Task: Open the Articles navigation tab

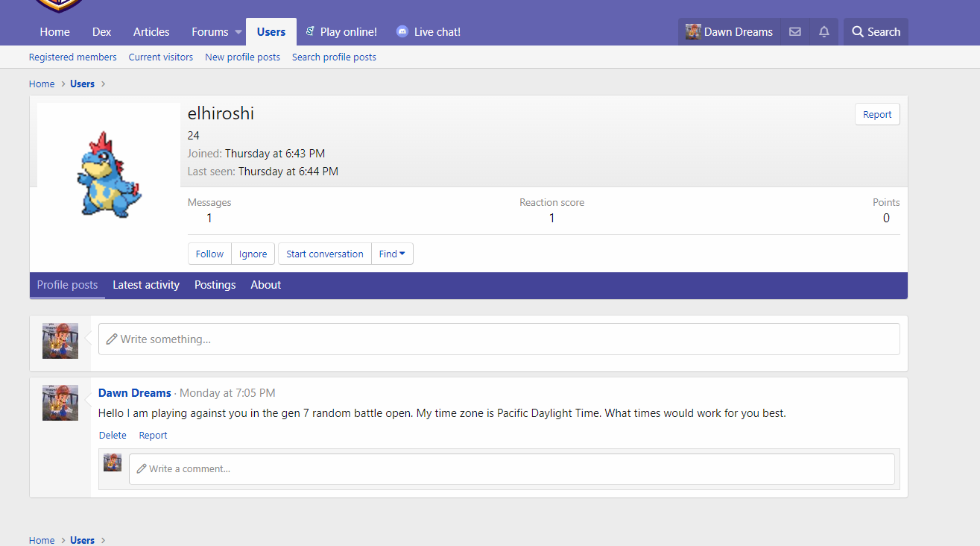Action: click(x=151, y=32)
